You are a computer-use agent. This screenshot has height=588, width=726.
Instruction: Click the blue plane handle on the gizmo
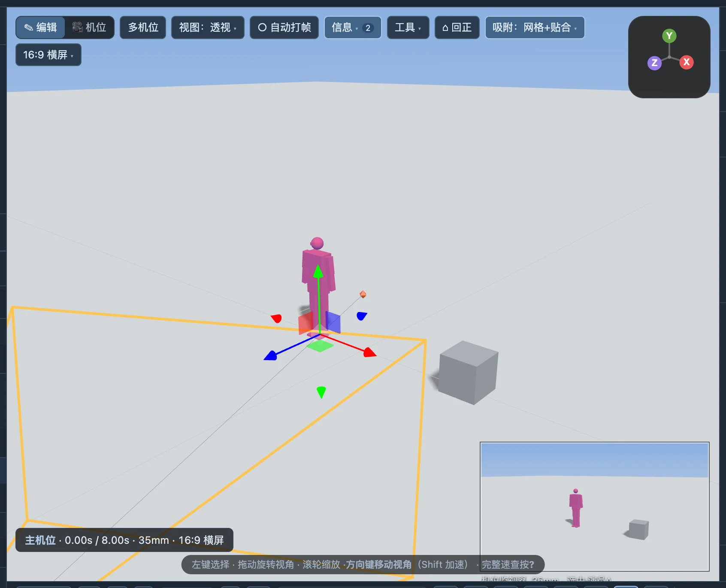pyautogui.click(x=333, y=322)
